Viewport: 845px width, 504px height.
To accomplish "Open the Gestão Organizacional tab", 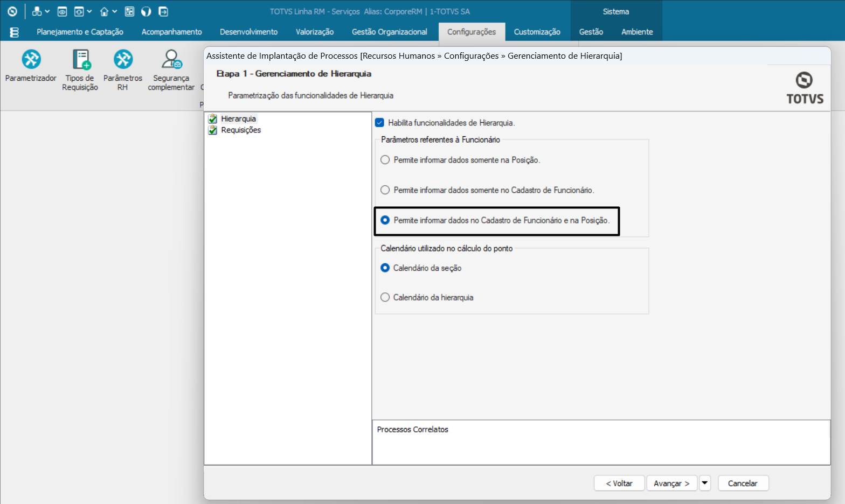I will pos(390,32).
